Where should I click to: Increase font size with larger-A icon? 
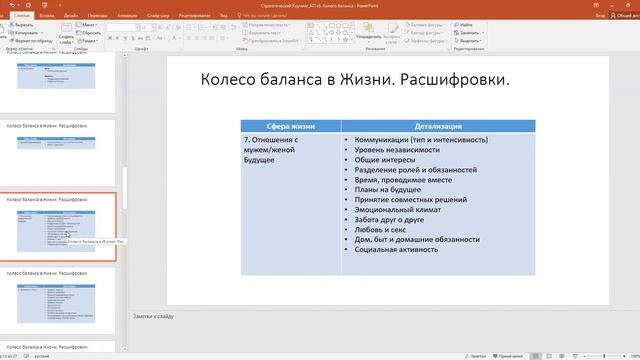(x=160, y=27)
